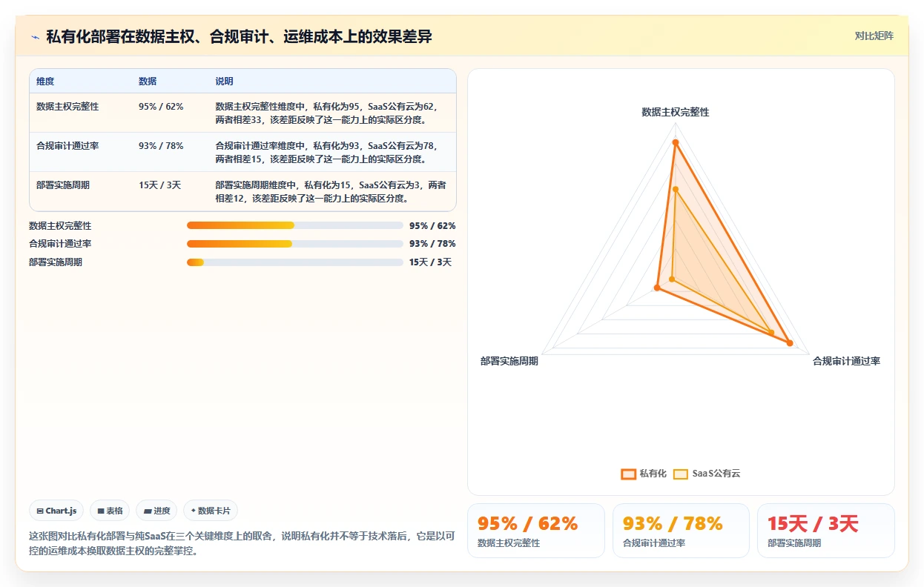Click the 93% / 78% value after the progress bar
The height and width of the screenshot is (587, 924).
[432, 244]
